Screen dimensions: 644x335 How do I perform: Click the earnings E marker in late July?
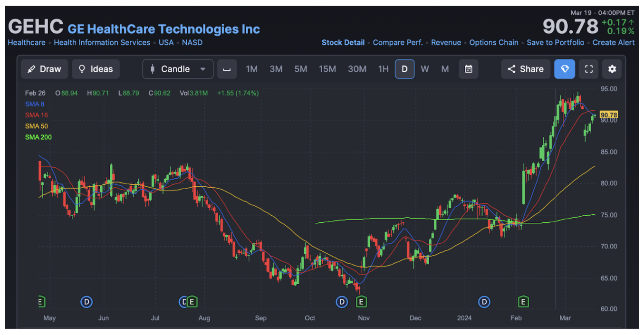(192, 301)
